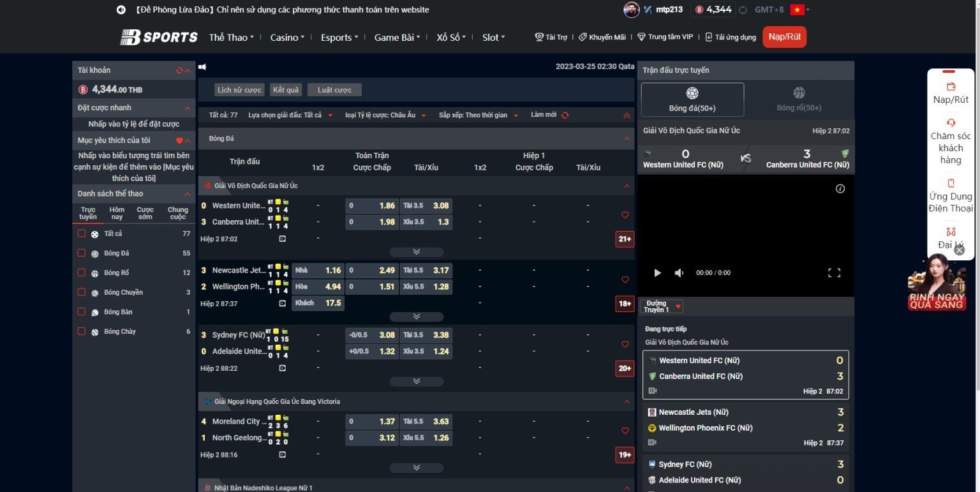The height and width of the screenshot is (492, 980).
Task: Check the Bóng Chuyền checkbox
Action: tap(82, 292)
